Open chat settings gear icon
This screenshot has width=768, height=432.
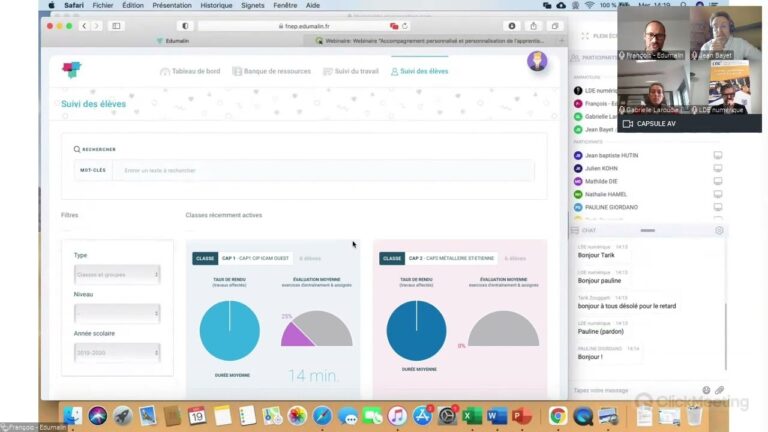(x=719, y=230)
